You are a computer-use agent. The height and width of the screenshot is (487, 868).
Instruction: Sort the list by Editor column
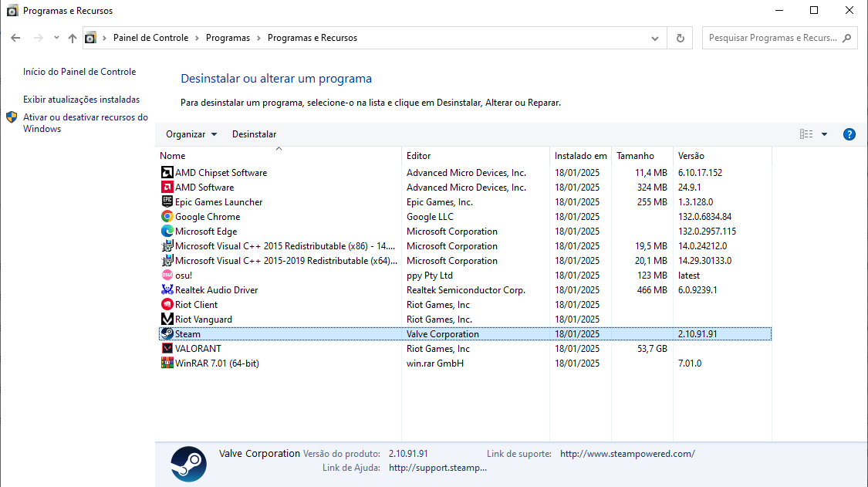[x=476, y=156]
